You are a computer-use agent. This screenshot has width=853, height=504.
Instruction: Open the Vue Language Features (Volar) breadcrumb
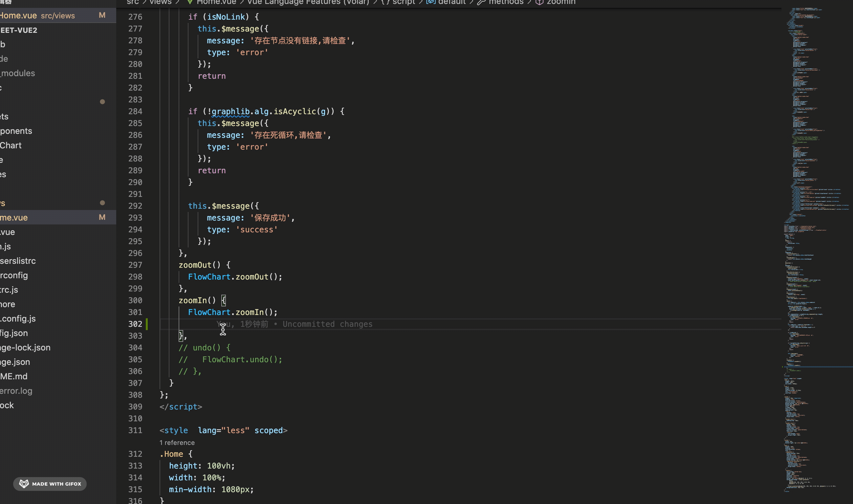point(308,2)
